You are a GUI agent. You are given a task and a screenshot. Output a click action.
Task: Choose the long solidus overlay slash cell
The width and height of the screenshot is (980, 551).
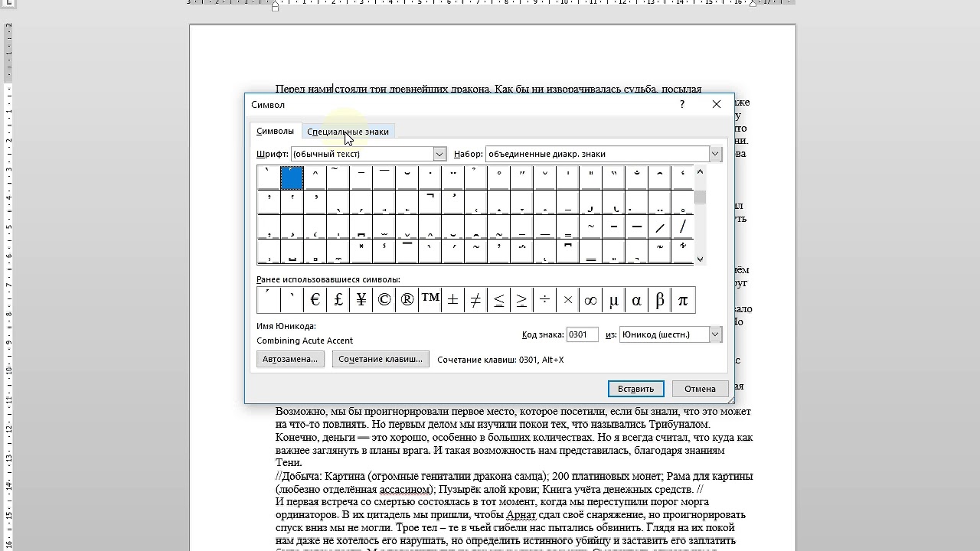coord(682,227)
